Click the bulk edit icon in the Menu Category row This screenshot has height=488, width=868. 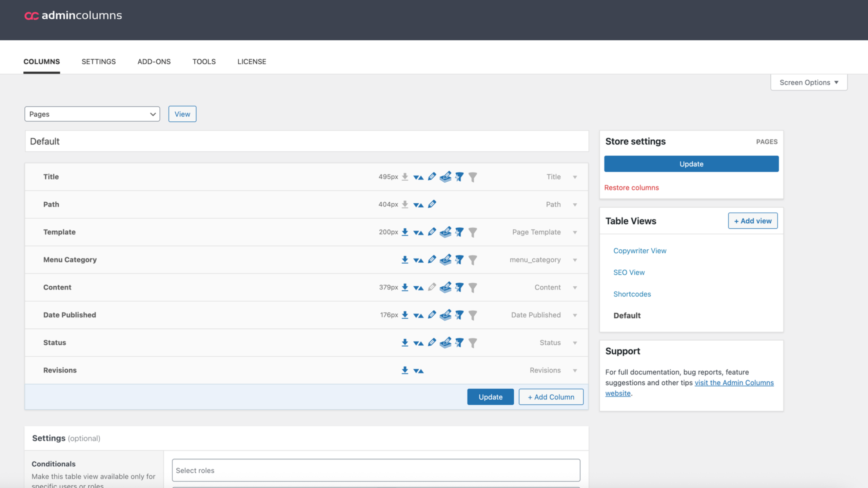[446, 260]
